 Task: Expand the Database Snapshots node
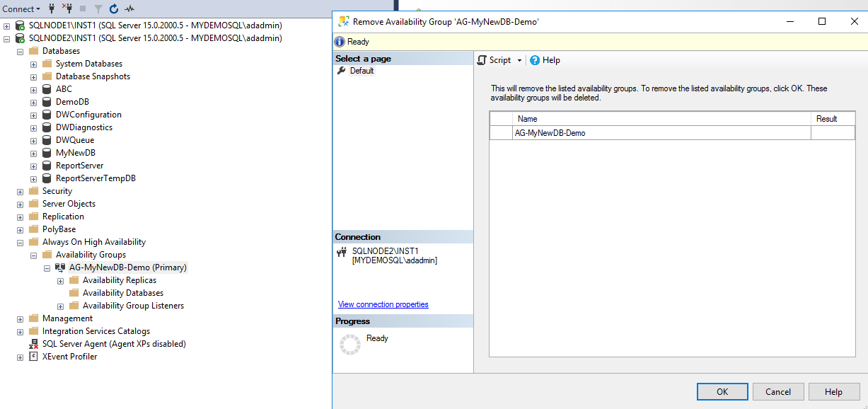click(x=33, y=76)
